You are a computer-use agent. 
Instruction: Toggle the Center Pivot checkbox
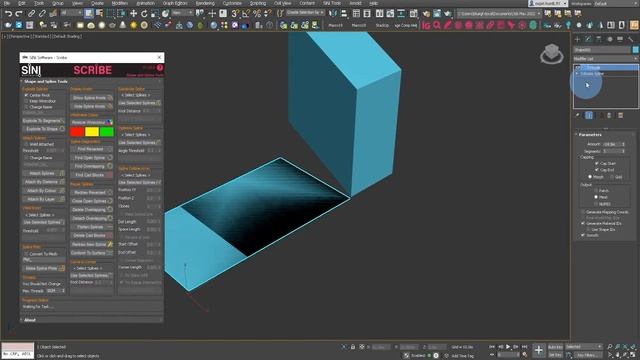[x=27, y=95]
